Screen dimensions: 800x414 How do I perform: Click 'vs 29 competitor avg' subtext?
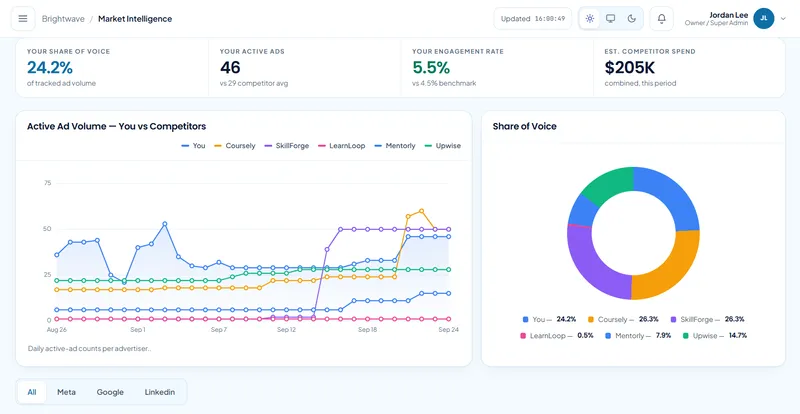tap(254, 83)
